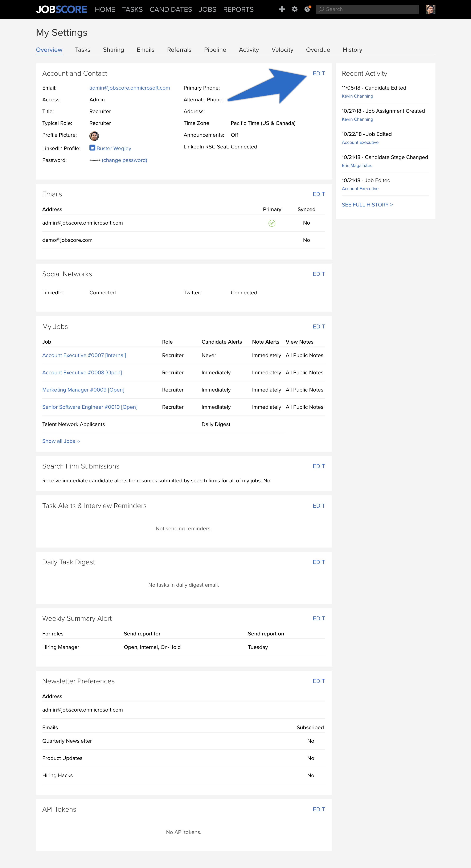Click the green primary email checkmark icon
Image resolution: width=471 pixels, height=868 pixels.
click(271, 223)
